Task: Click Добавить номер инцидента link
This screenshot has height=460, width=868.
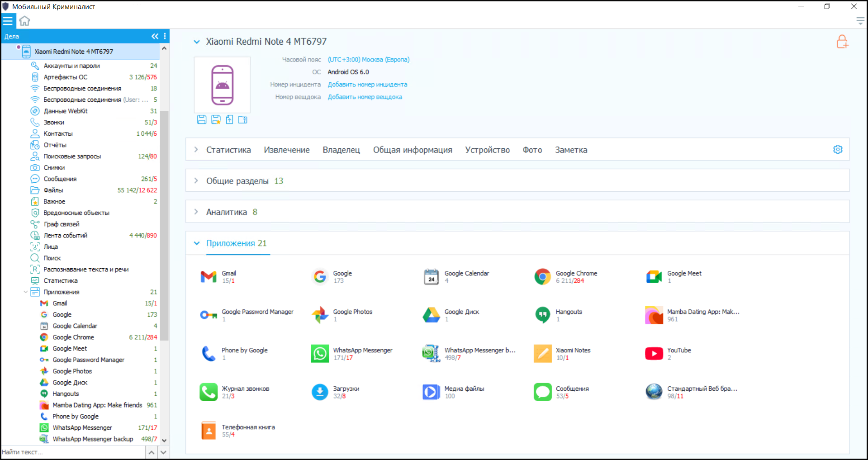Action: point(367,85)
